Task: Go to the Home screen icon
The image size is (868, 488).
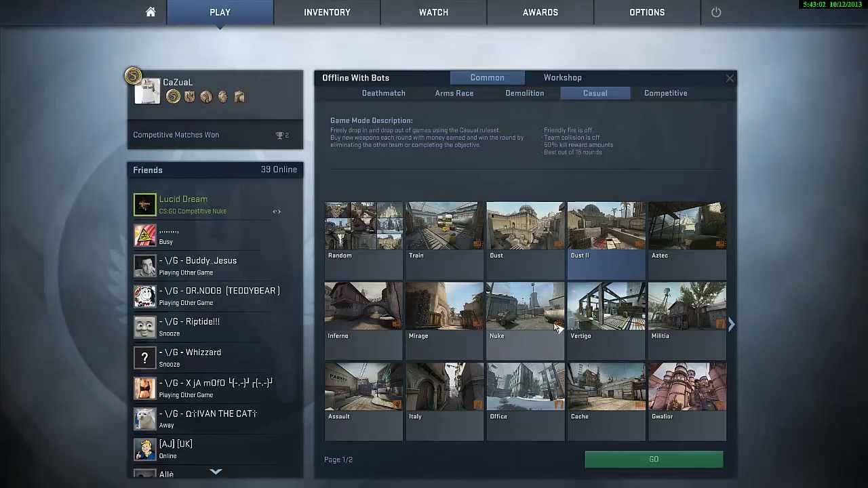Action: [151, 12]
